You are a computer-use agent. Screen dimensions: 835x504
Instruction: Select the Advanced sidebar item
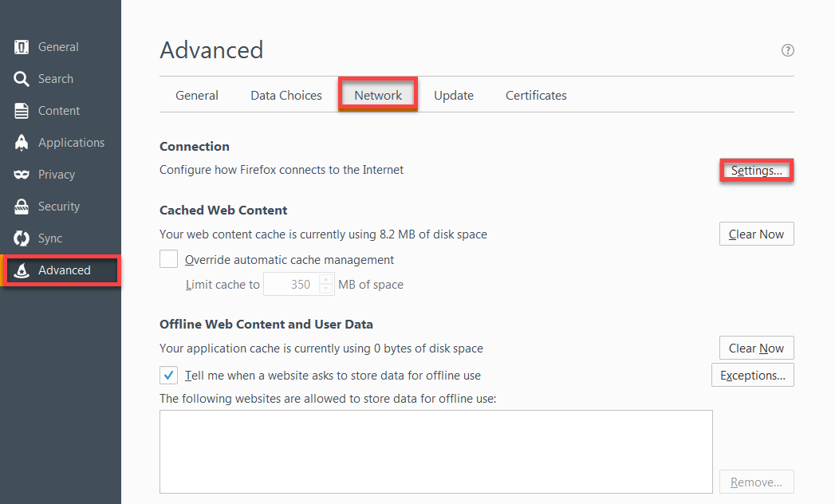(x=64, y=270)
